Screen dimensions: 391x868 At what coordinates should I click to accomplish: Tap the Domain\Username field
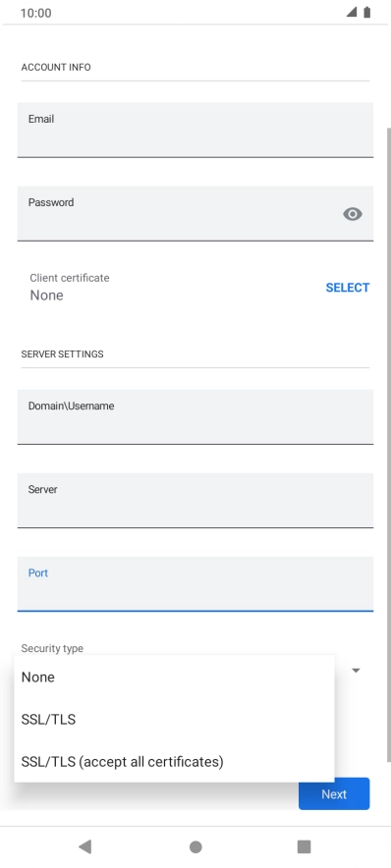point(195,417)
